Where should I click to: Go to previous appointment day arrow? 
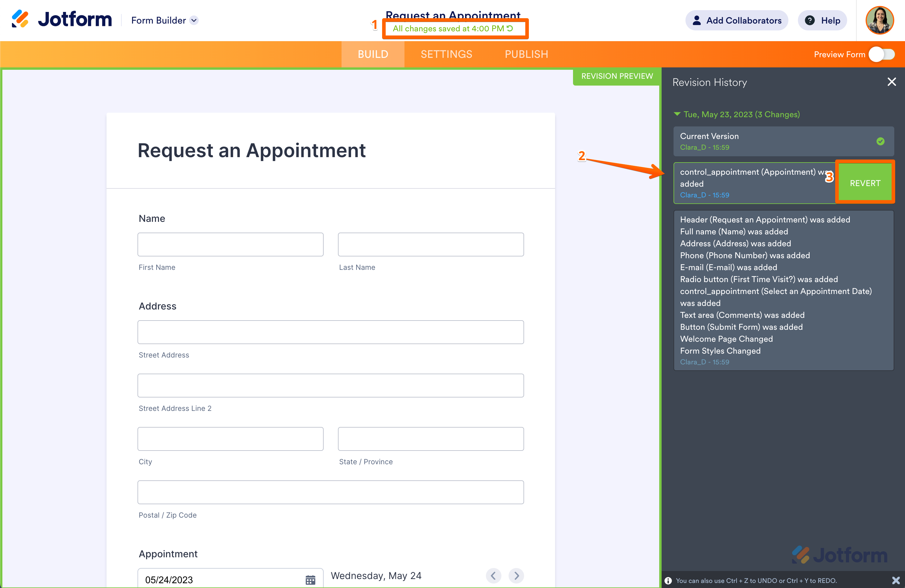(493, 575)
